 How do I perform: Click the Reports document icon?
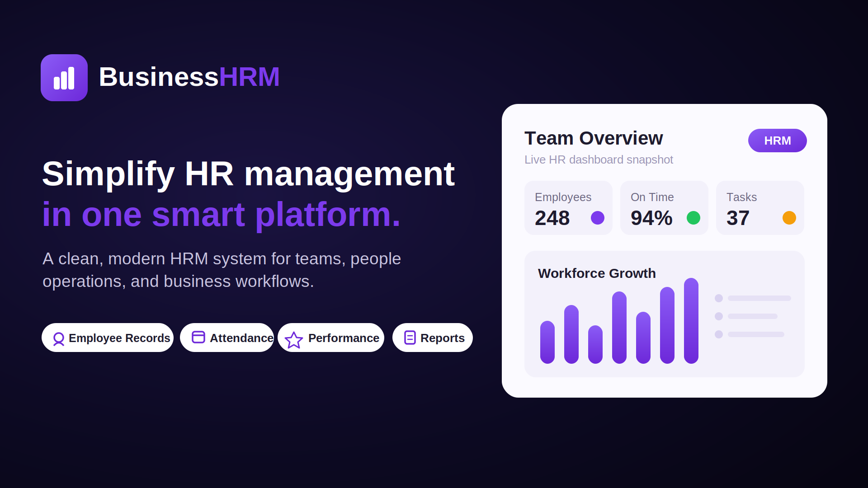tap(410, 338)
